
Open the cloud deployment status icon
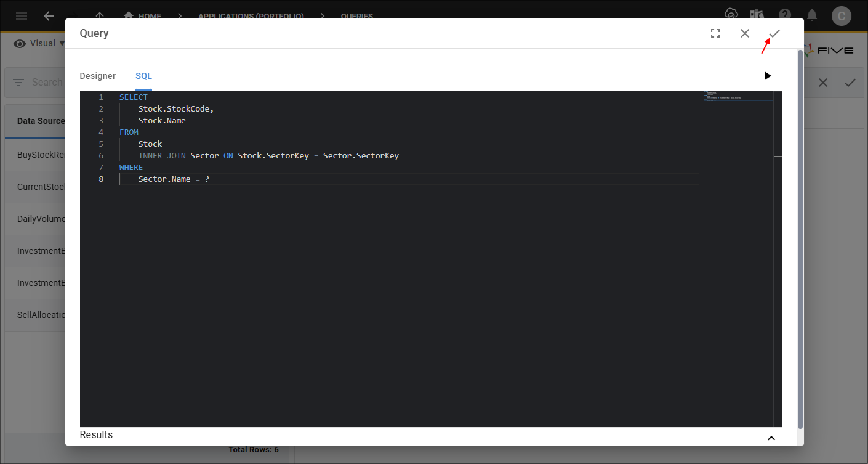731,15
